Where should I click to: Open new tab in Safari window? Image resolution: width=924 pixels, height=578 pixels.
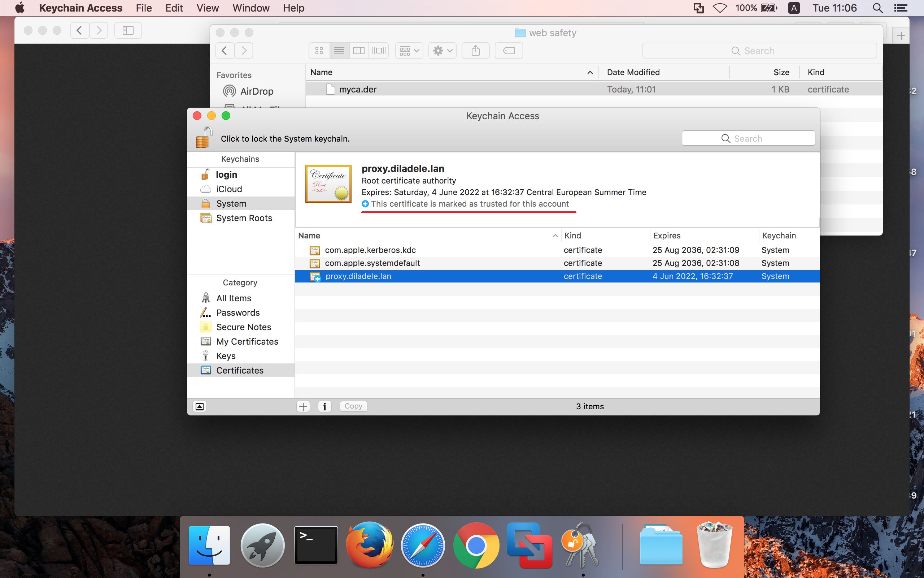click(901, 36)
